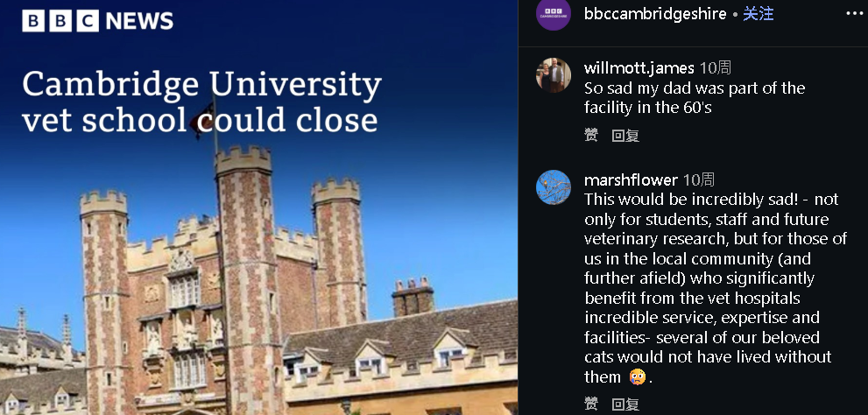Click the BBC News logo on the image
The height and width of the screenshot is (415, 868).
coord(97,22)
